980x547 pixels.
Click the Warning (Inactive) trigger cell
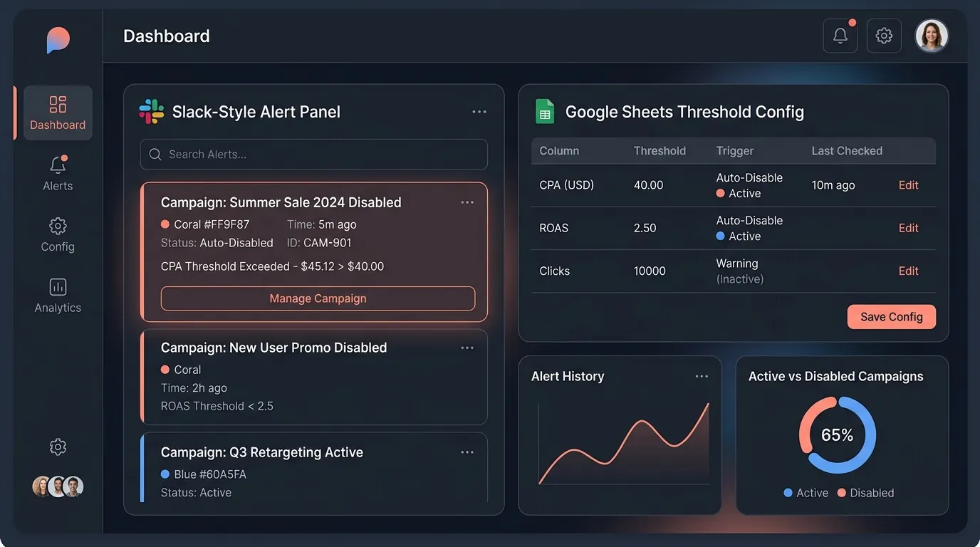[x=739, y=271]
